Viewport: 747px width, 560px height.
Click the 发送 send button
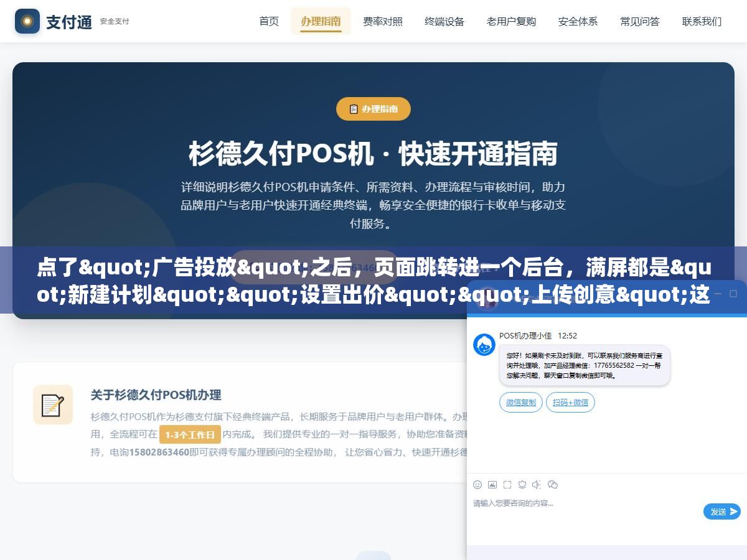tap(722, 511)
